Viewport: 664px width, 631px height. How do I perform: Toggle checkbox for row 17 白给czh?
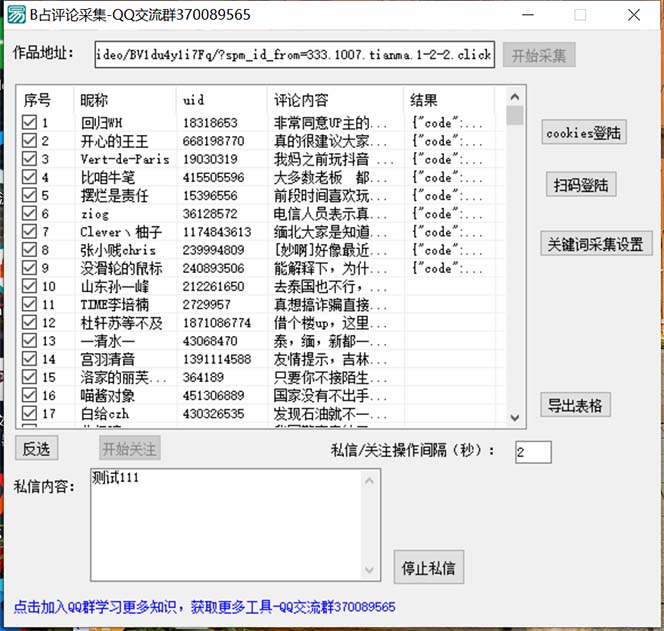30,414
